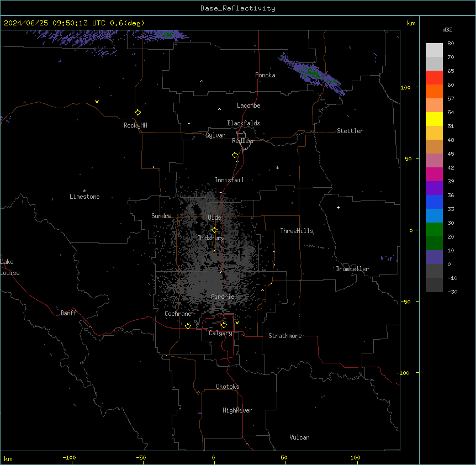The width and height of the screenshot is (476, 465).
Task: Click the Limestone label
Action: [84, 197]
